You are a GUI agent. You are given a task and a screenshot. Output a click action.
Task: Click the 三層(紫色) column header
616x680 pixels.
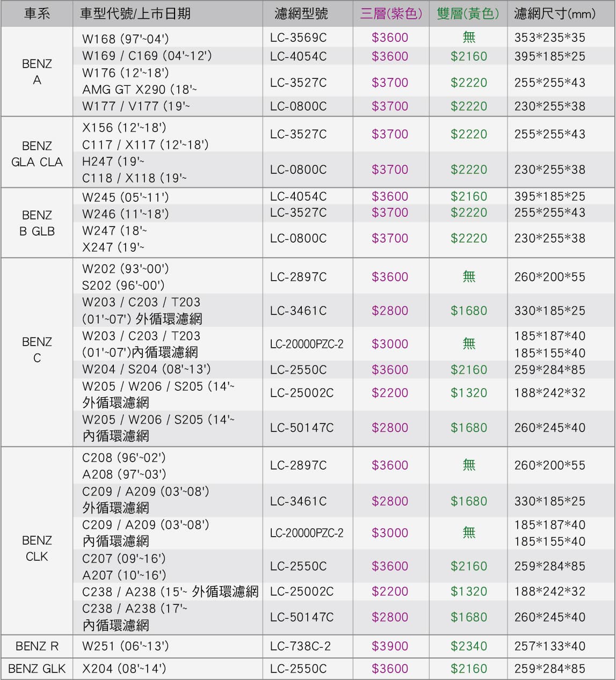[391, 14]
